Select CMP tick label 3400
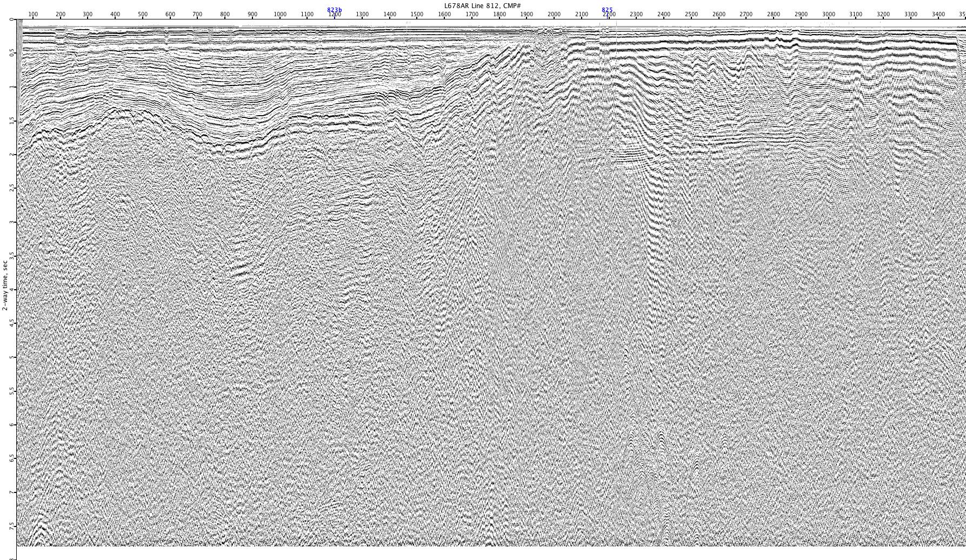The image size is (966, 560). click(938, 15)
